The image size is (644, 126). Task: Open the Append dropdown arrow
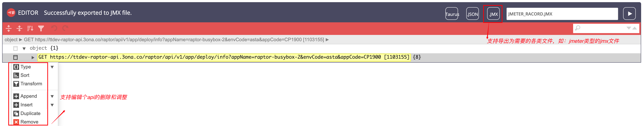click(x=52, y=96)
